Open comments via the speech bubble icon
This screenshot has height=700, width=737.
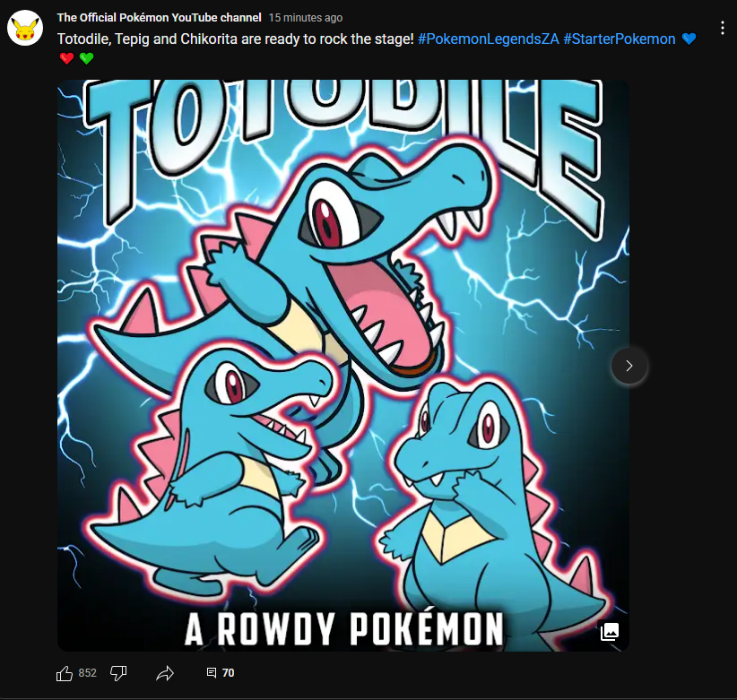coord(212,673)
